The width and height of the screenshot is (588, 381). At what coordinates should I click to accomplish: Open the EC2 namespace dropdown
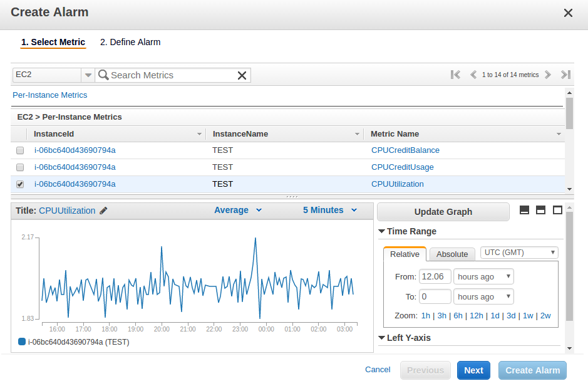click(87, 75)
